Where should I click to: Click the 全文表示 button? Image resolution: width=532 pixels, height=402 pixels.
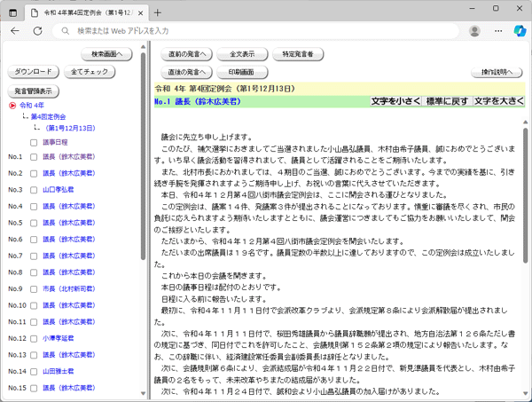click(x=242, y=54)
